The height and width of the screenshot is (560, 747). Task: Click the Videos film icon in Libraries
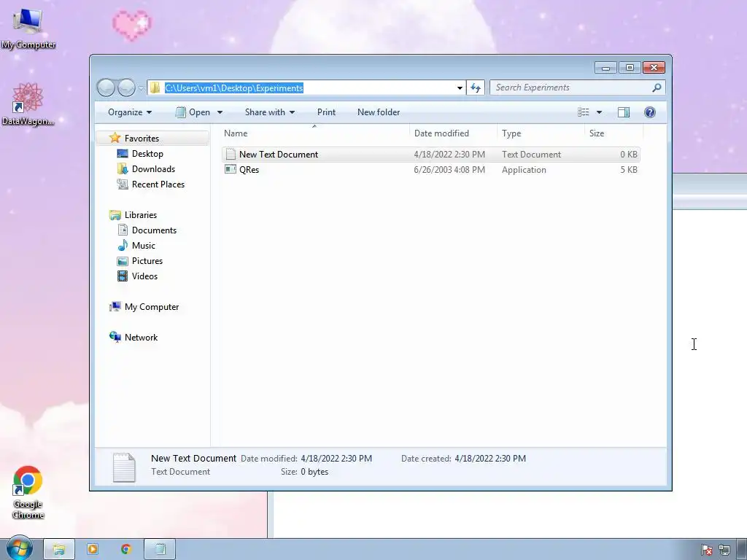(123, 276)
